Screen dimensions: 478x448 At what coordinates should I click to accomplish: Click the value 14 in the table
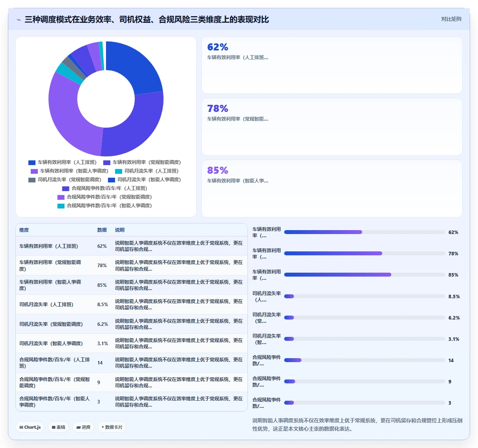[100, 363]
